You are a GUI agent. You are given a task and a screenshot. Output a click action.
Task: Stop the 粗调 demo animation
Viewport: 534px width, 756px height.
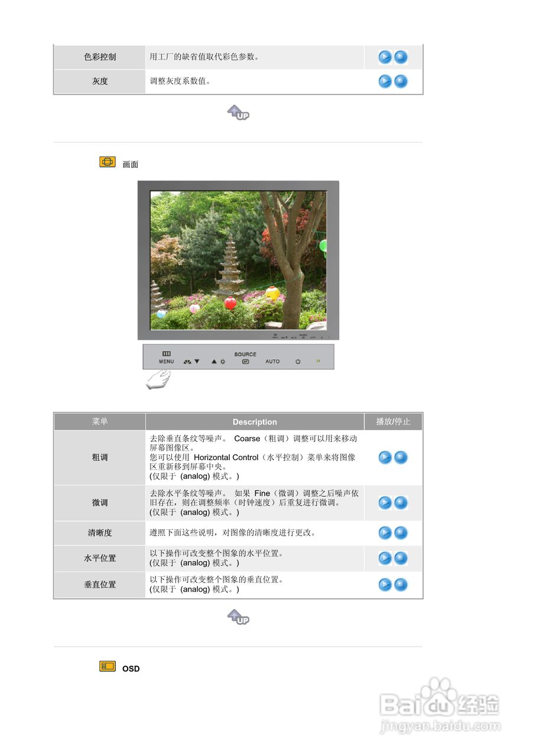pyautogui.click(x=401, y=457)
